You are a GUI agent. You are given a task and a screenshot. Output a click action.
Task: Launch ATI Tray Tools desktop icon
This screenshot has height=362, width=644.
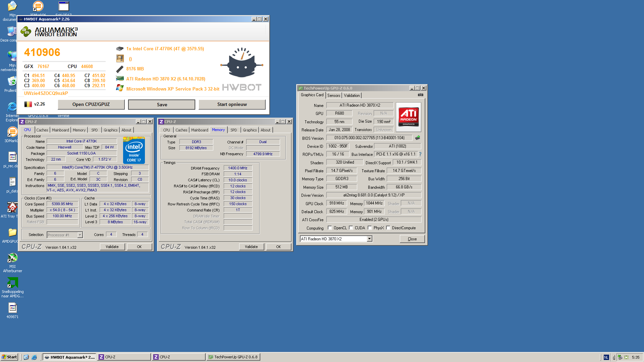pyautogui.click(x=12, y=207)
